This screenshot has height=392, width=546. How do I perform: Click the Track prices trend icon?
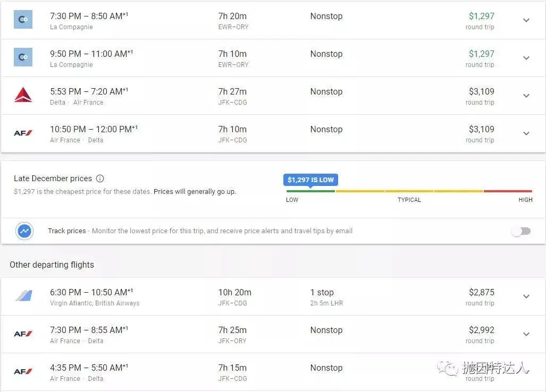24,231
